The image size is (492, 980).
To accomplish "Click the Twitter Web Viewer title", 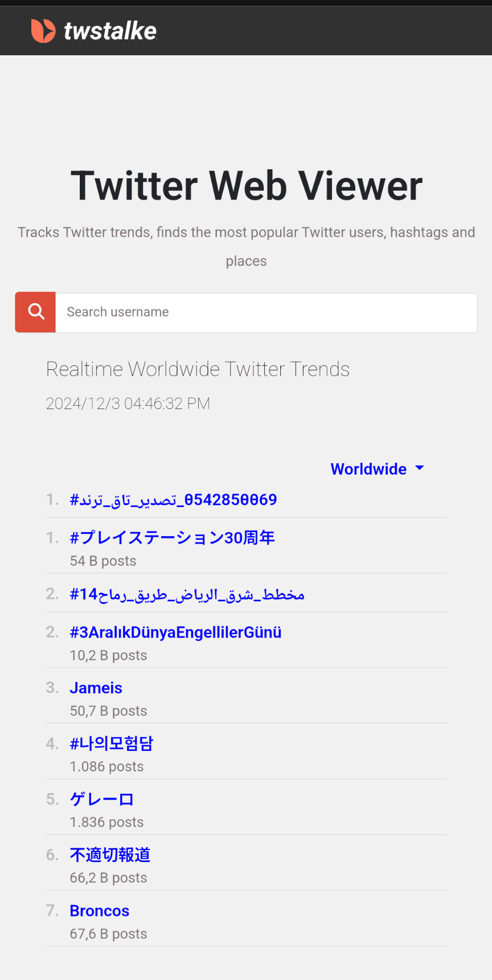I will (246, 185).
